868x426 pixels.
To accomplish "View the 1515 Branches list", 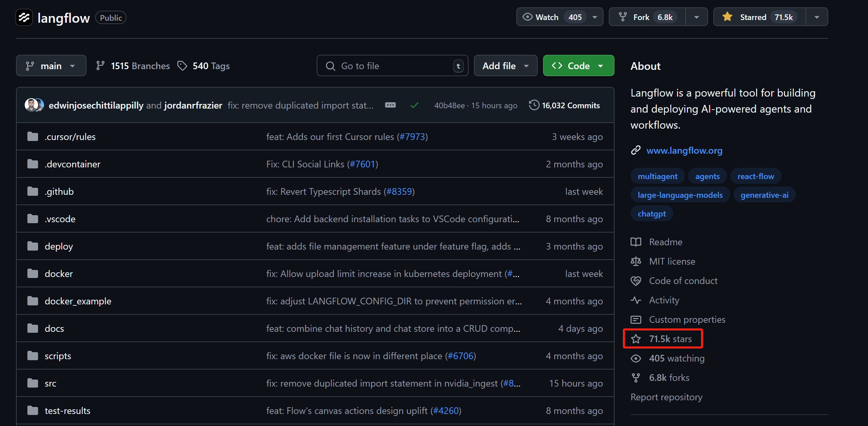I will (x=133, y=66).
